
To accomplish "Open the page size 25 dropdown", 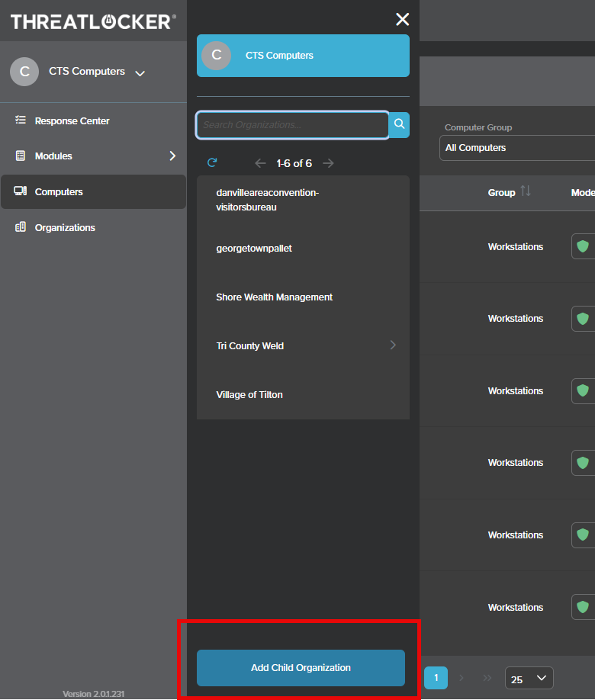I will point(529,678).
